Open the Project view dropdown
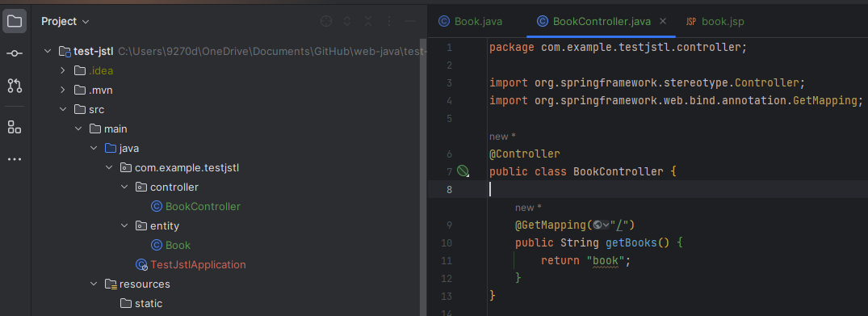The height and width of the screenshot is (316, 868). [x=65, y=22]
